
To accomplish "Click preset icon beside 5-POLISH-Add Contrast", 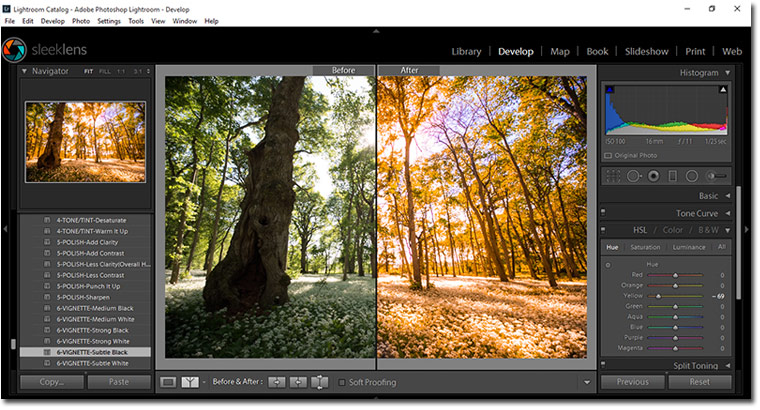I will click(x=48, y=253).
